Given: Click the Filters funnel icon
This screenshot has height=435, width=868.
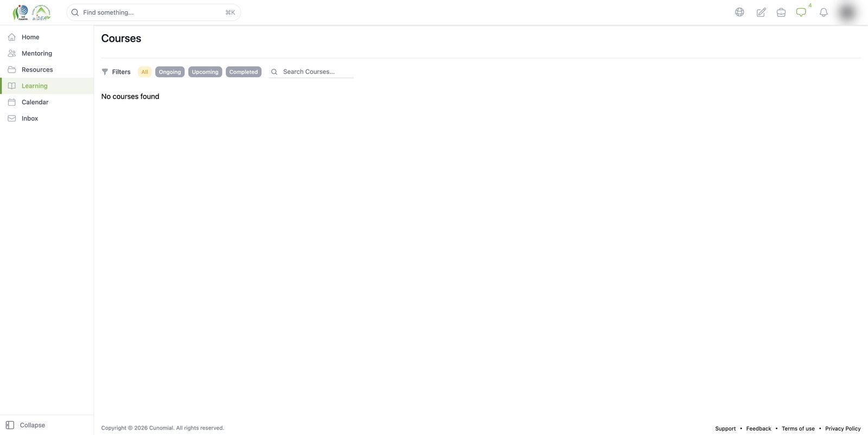Looking at the screenshot, I should (105, 72).
